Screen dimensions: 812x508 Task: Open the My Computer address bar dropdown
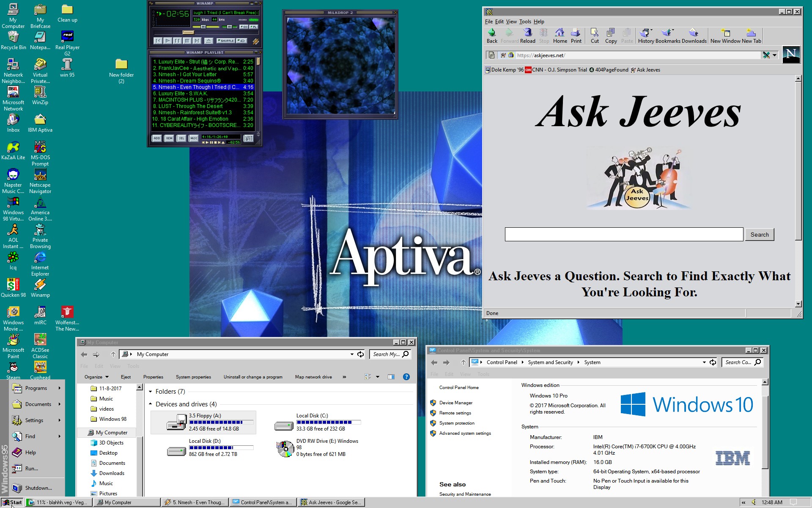point(352,354)
